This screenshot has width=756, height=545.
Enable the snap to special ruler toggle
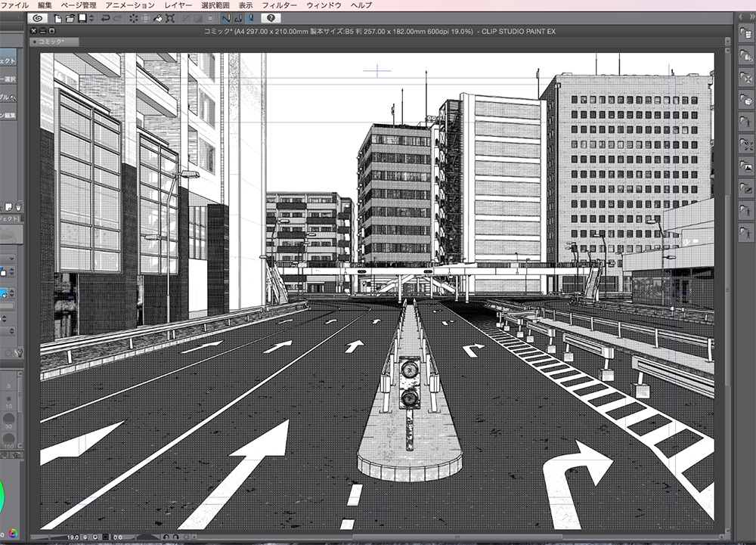pos(239,18)
